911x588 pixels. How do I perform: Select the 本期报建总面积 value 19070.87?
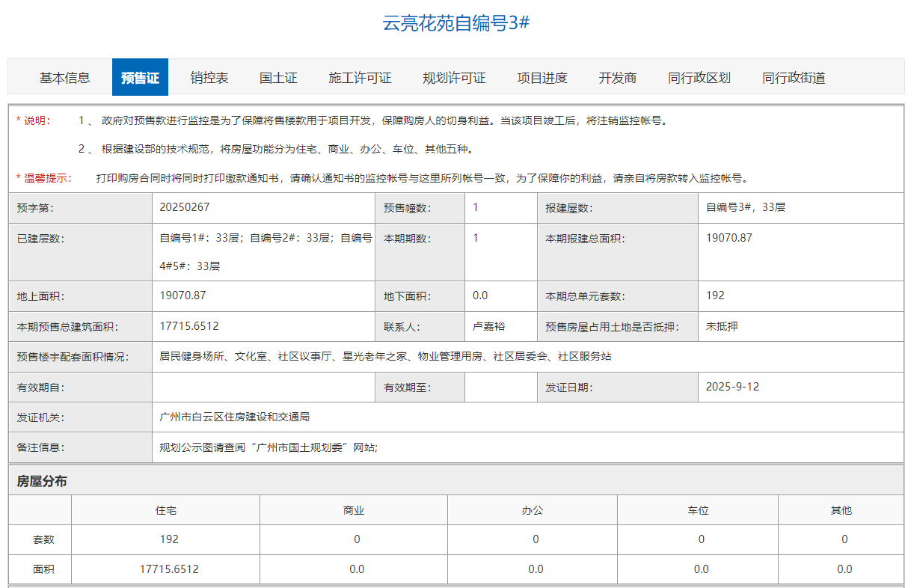coord(729,238)
